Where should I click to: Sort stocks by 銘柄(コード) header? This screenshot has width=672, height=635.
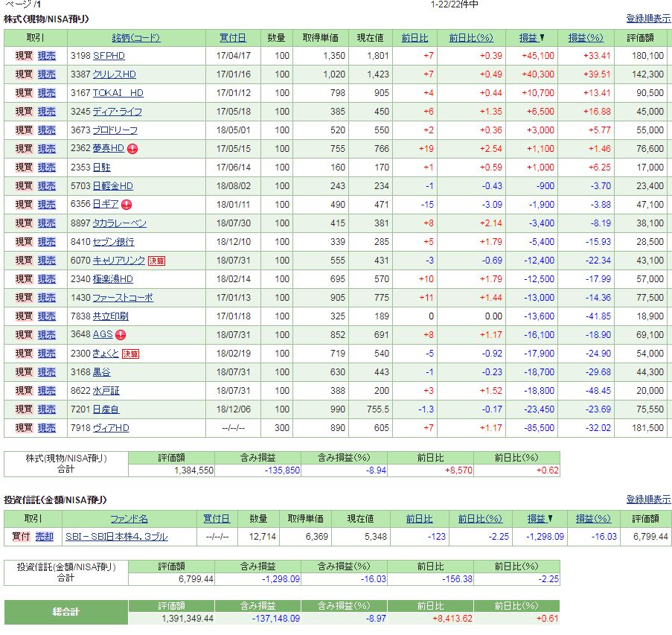point(136,38)
